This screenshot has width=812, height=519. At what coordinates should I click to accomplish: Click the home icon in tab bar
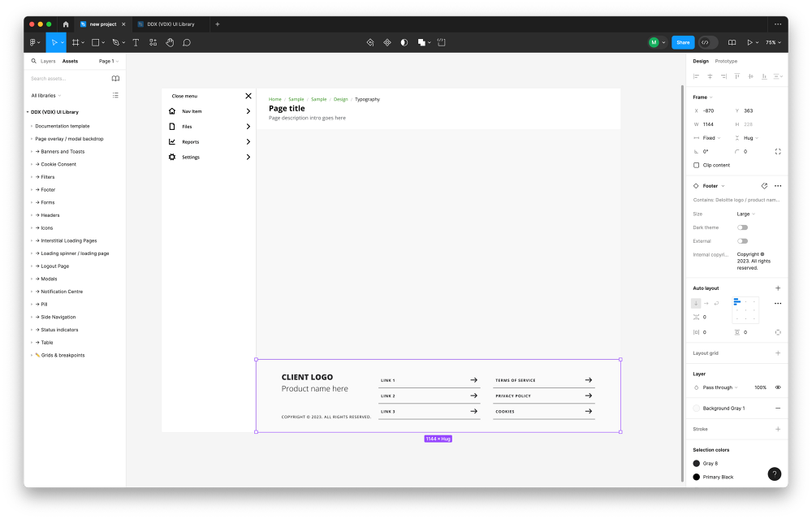[x=66, y=24]
